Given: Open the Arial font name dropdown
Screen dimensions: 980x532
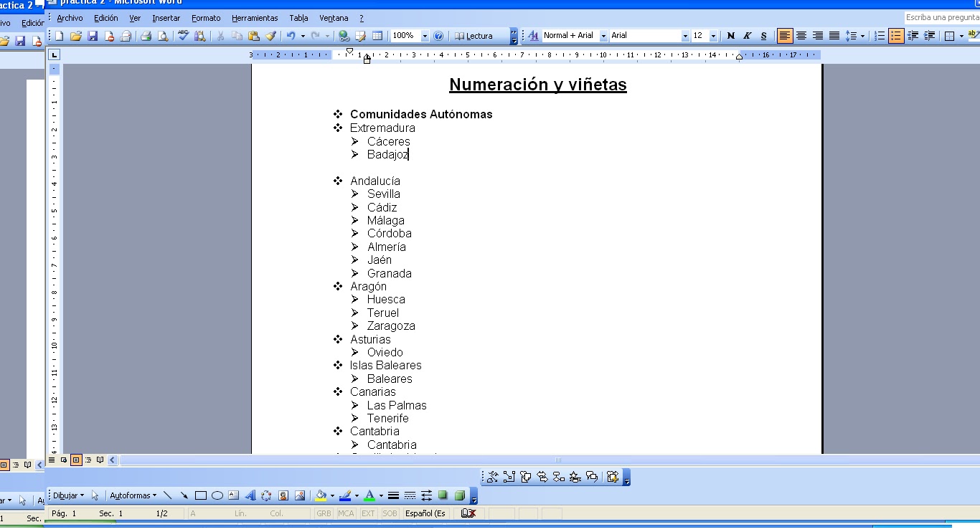Looking at the screenshot, I should coord(685,36).
